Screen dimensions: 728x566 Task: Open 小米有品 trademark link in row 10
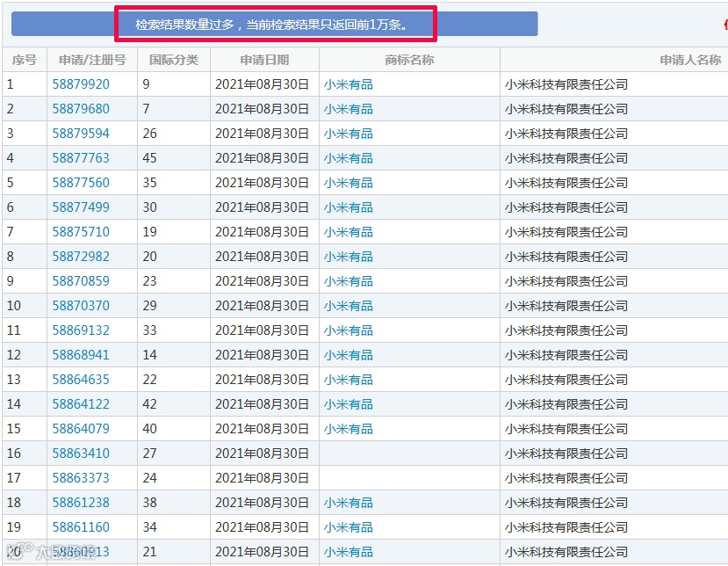(x=349, y=306)
